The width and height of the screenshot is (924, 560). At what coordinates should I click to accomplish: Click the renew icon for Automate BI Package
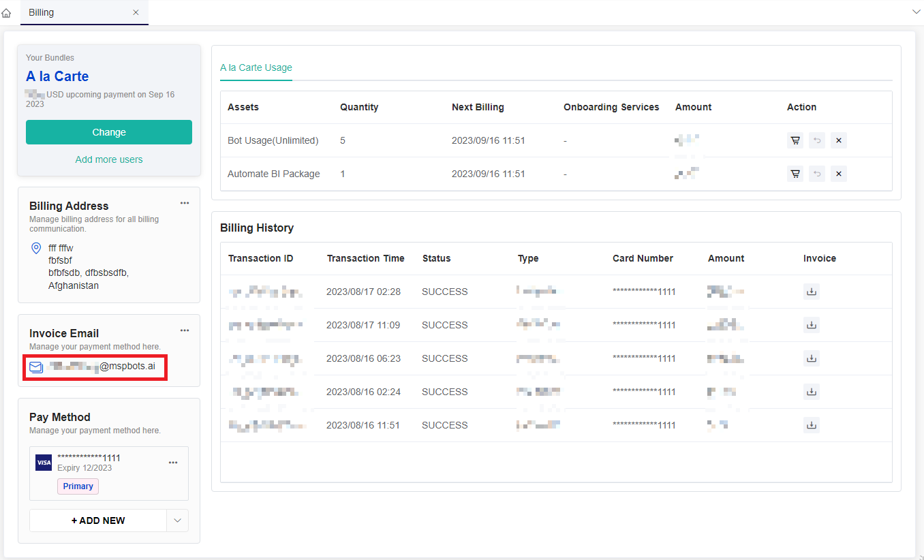click(x=816, y=174)
